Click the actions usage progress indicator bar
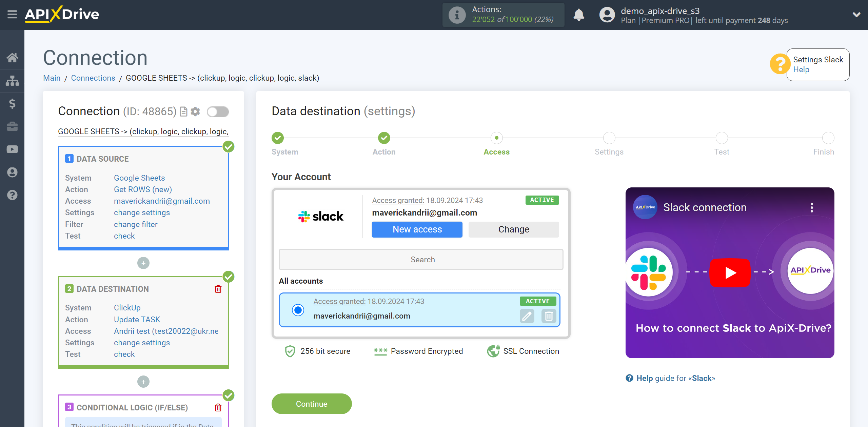The height and width of the screenshot is (427, 868). click(x=504, y=15)
